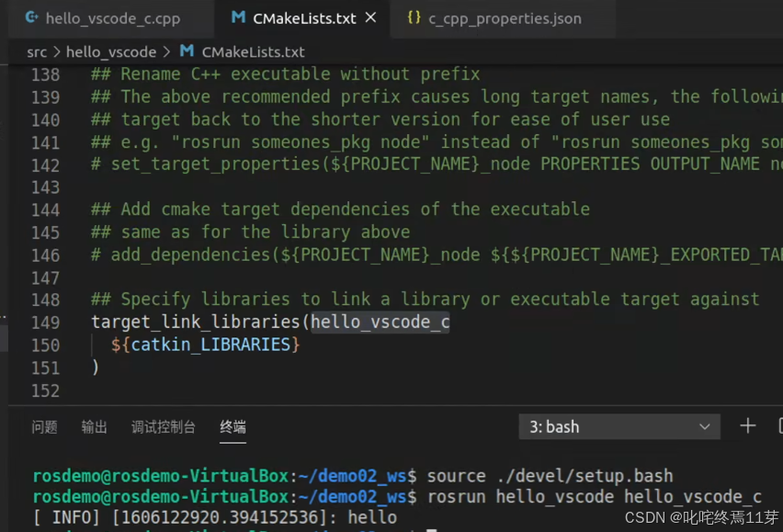
Task: Click line number 138 in the gutter
Action: (45, 75)
